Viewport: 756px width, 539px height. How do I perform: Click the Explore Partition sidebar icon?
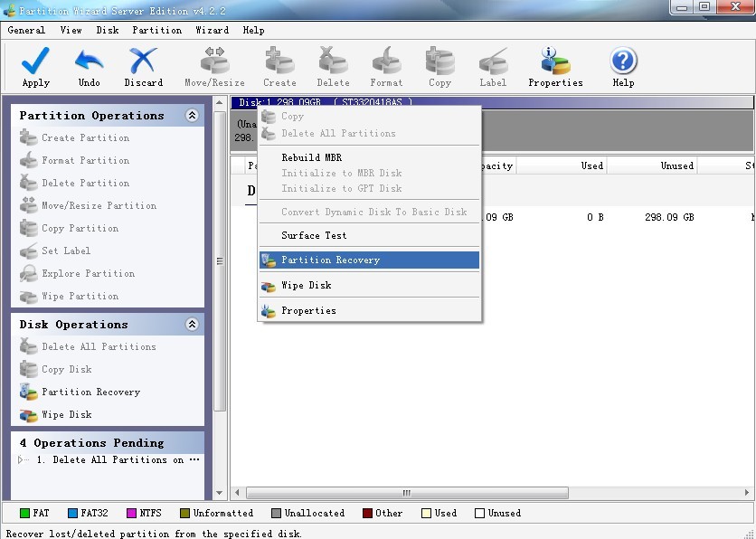coord(28,273)
